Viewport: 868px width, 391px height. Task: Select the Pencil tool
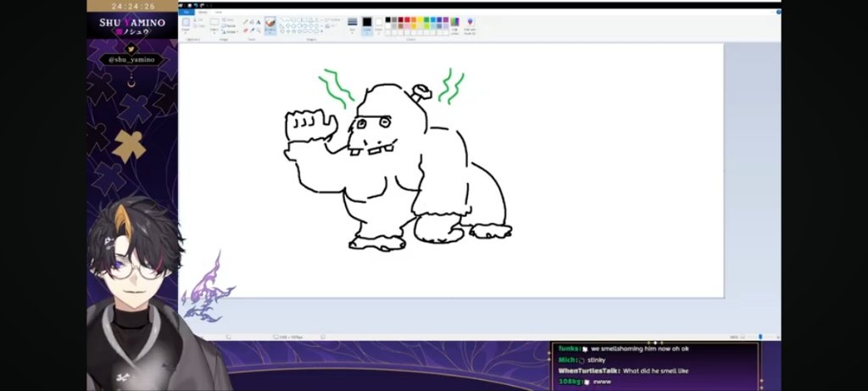245,22
